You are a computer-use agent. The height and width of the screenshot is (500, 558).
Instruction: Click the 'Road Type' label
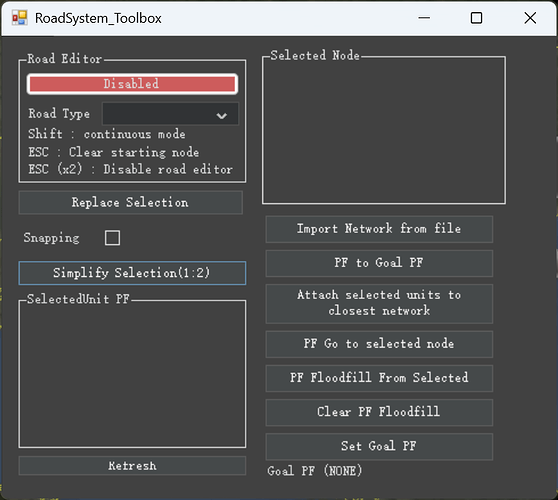59,114
